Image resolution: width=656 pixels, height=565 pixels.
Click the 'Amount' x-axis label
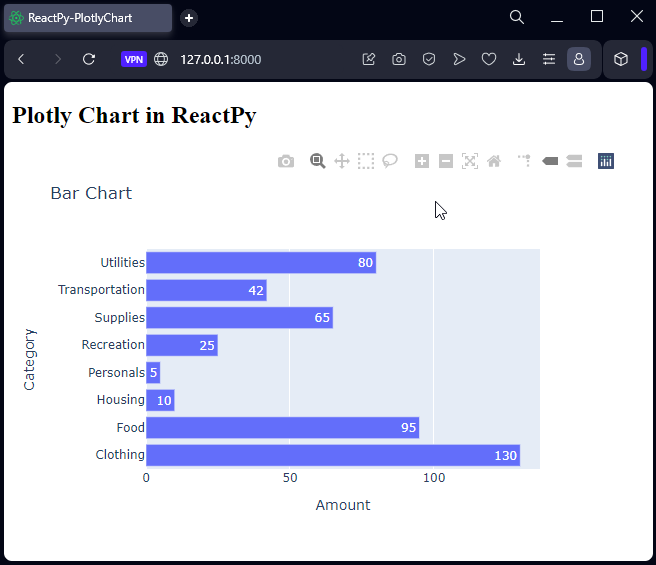[x=343, y=505]
